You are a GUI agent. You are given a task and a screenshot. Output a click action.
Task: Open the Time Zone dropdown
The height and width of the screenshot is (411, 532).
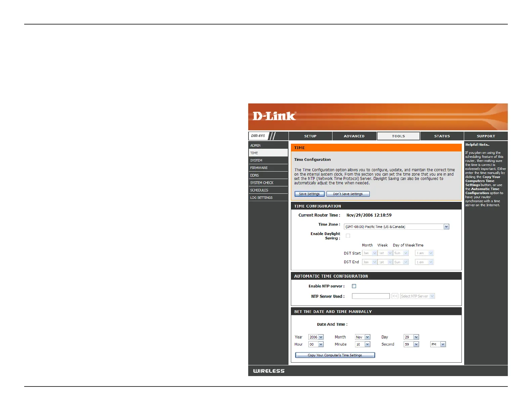(396, 227)
